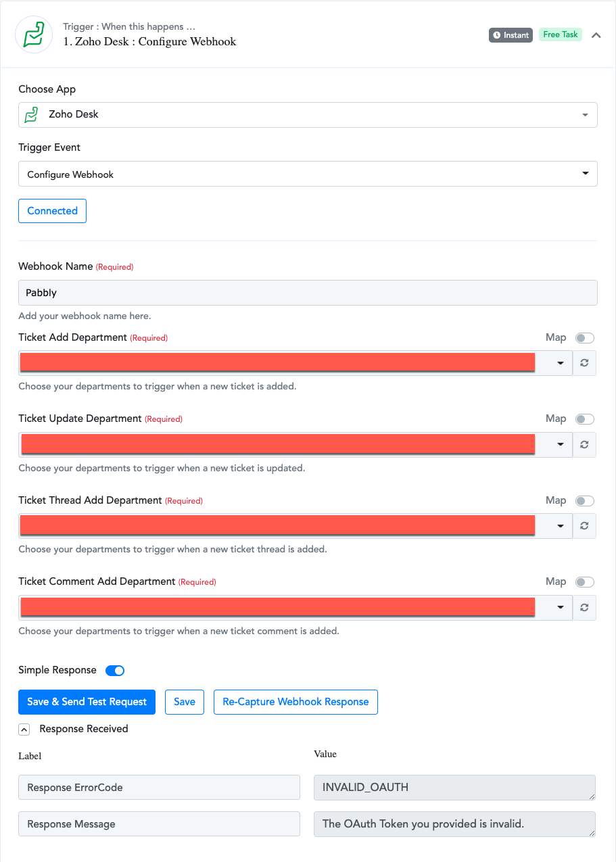Image resolution: width=616 pixels, height=862 pixels.
Task: Open Ticket Comment Add Department dropdown
Action: 295,607
